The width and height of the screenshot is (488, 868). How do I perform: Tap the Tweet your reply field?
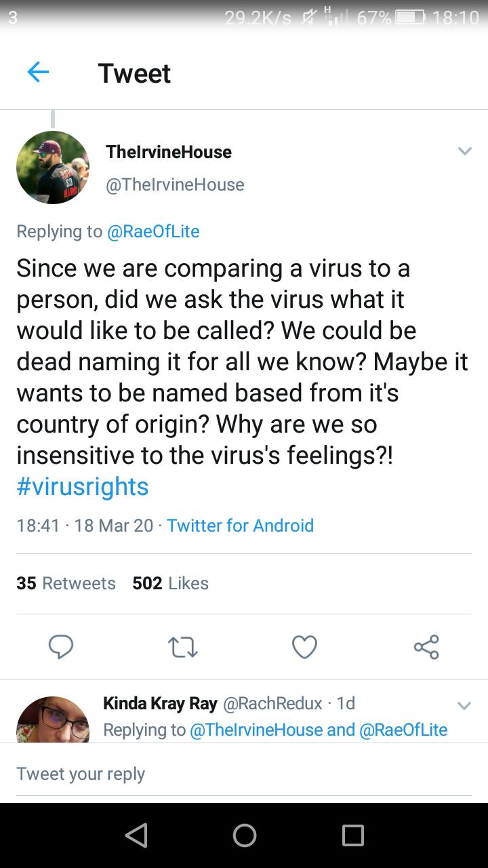click(244, 774)
